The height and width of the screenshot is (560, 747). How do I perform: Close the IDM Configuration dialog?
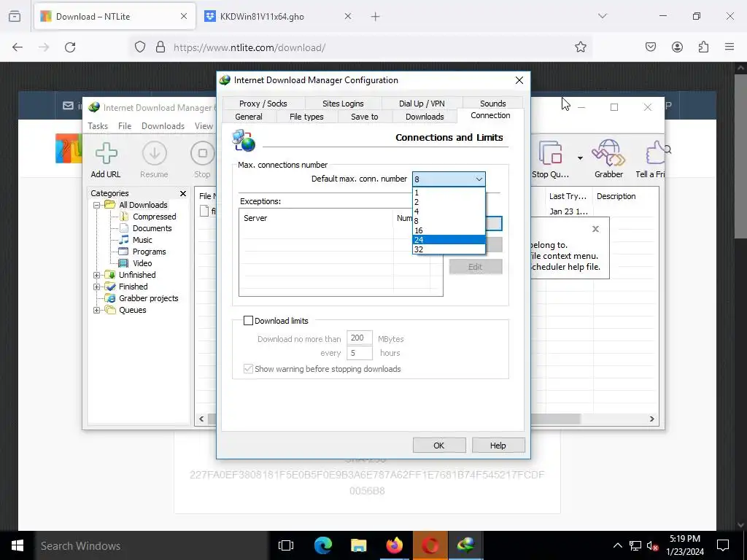(x=519, y=80)
